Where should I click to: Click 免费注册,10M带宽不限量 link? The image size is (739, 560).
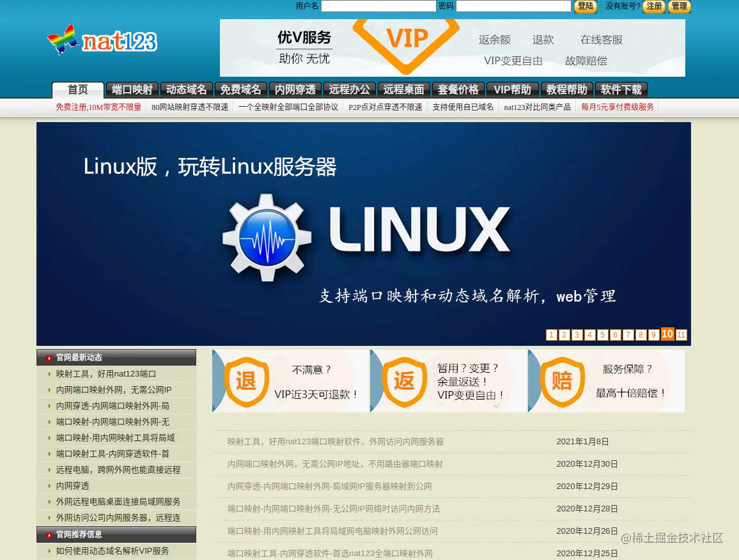98,107
